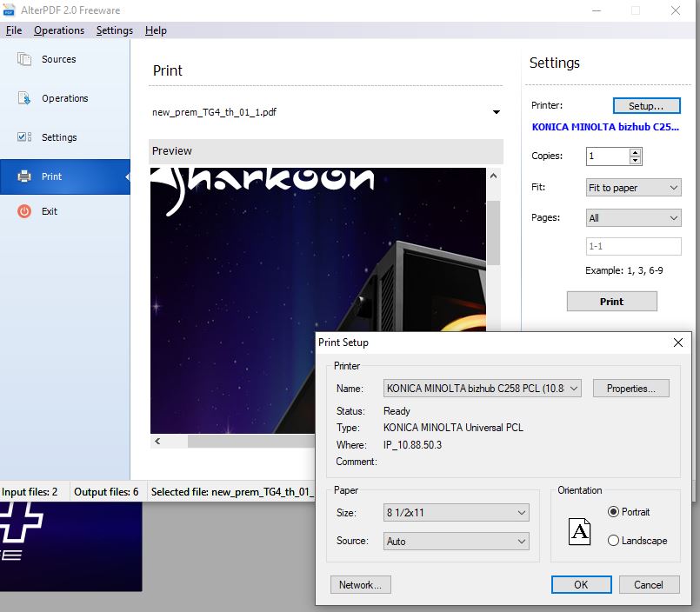Open the Pages All dropdown
This screenshot has width=700, height=612.
point(634,218)
